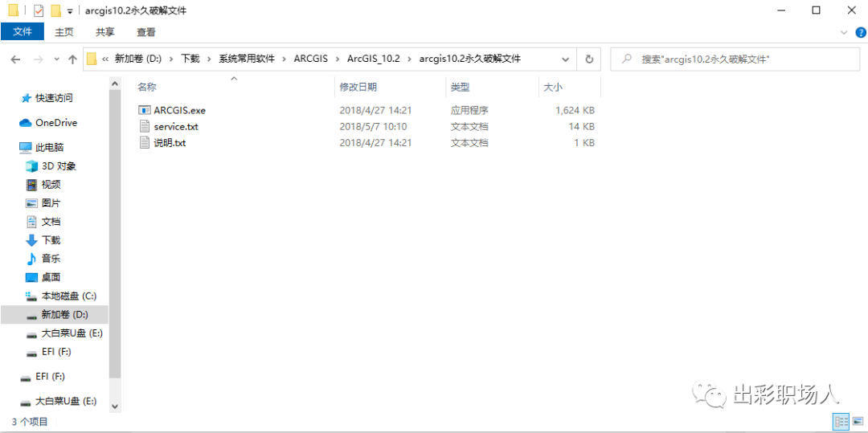Click the 2018/5/7 10:10 date cell
Viewport: 868px width, 433px height.
(x=373, y=127)
